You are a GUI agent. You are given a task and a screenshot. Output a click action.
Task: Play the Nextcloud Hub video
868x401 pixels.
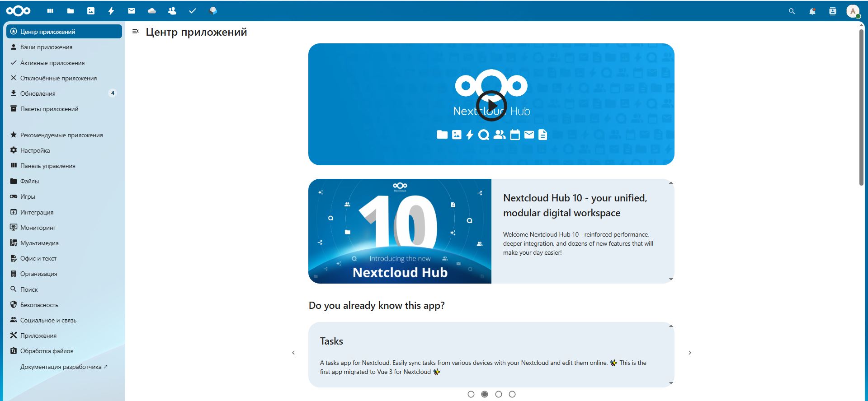click(491, 106)
